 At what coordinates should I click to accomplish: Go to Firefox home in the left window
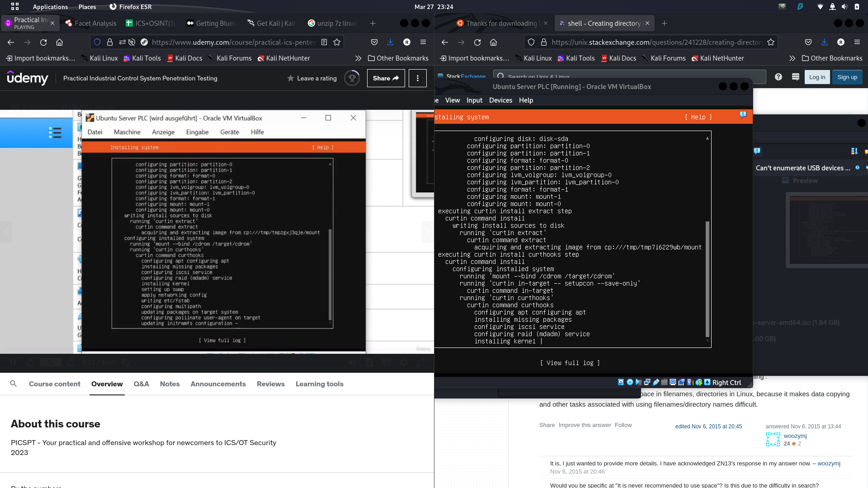[x=59, y=42]
